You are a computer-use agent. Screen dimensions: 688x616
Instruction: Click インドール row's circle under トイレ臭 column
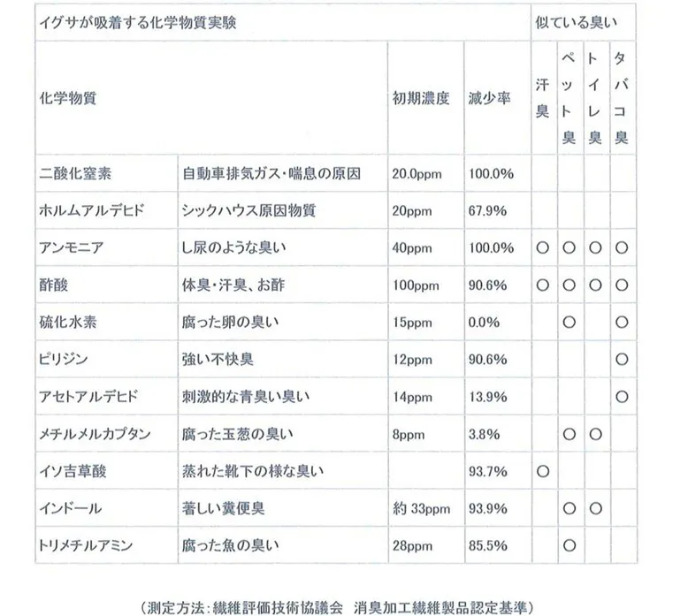[596, 508]
